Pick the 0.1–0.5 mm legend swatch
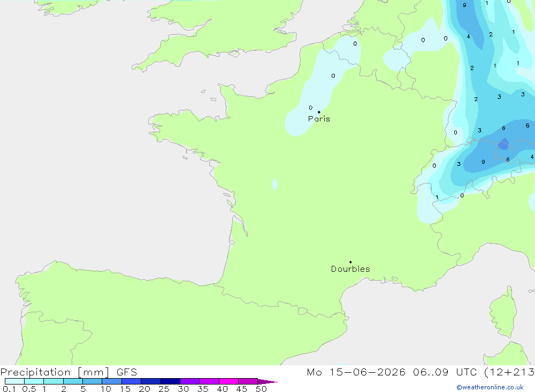The image size is (535, 392). coord(14,381)
